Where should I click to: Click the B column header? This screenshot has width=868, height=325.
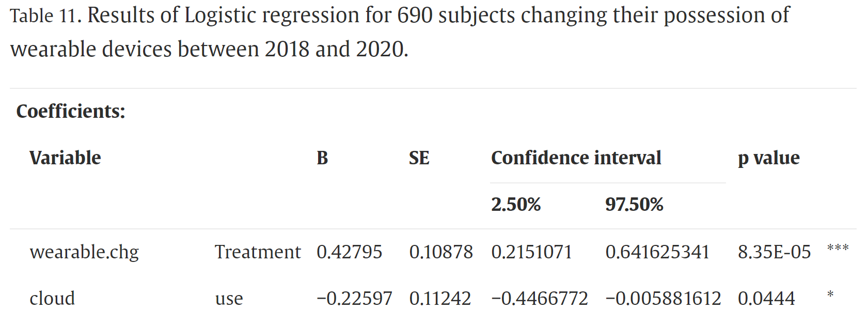click(x=322, y=158)
